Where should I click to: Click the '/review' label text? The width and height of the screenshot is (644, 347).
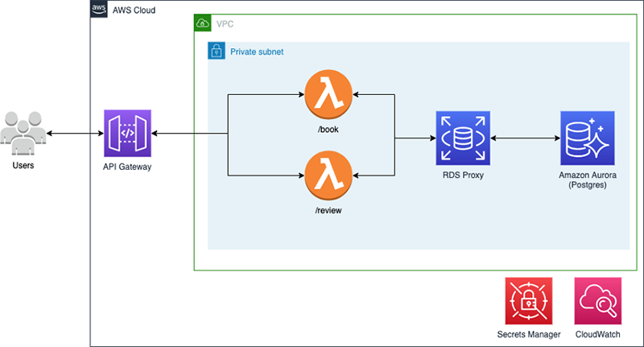pos(328,210)
